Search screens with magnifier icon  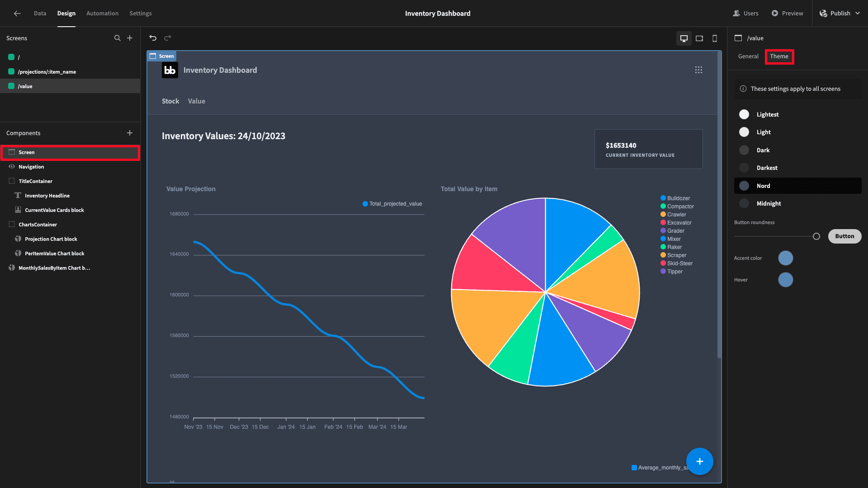[x=118, y=38]
